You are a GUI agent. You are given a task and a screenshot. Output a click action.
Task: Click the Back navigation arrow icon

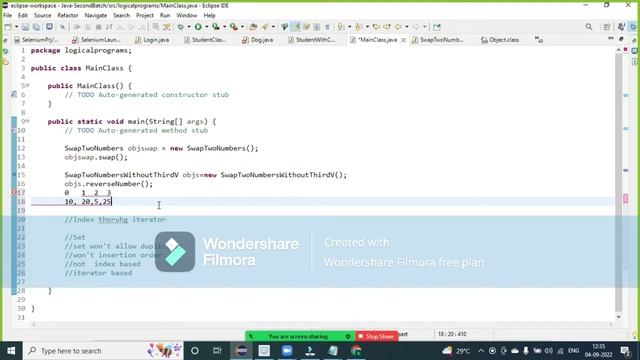click(x=398, y=27)
